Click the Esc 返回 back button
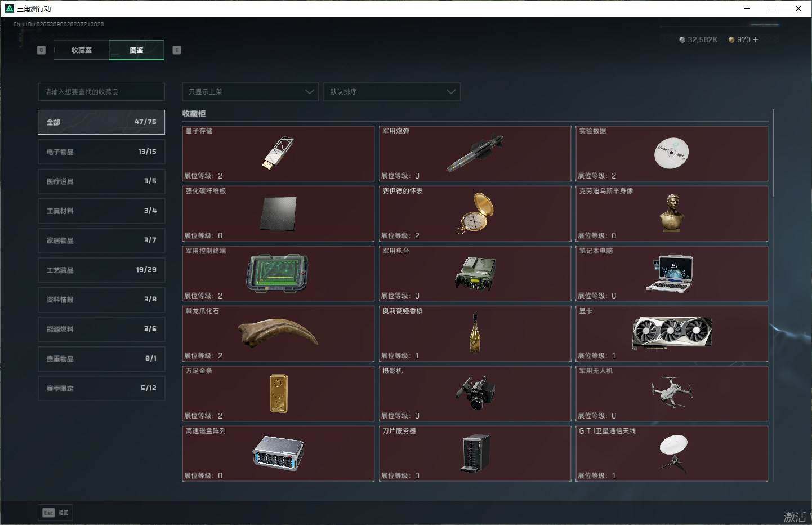This screenshot has height=525, width=812. coord(55,513)
